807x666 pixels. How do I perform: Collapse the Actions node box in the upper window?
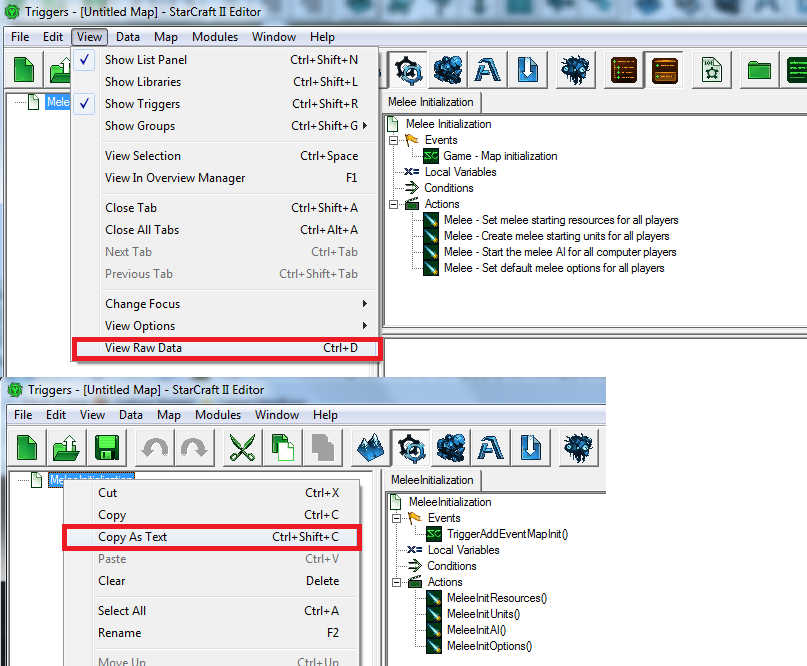[394, 204]
